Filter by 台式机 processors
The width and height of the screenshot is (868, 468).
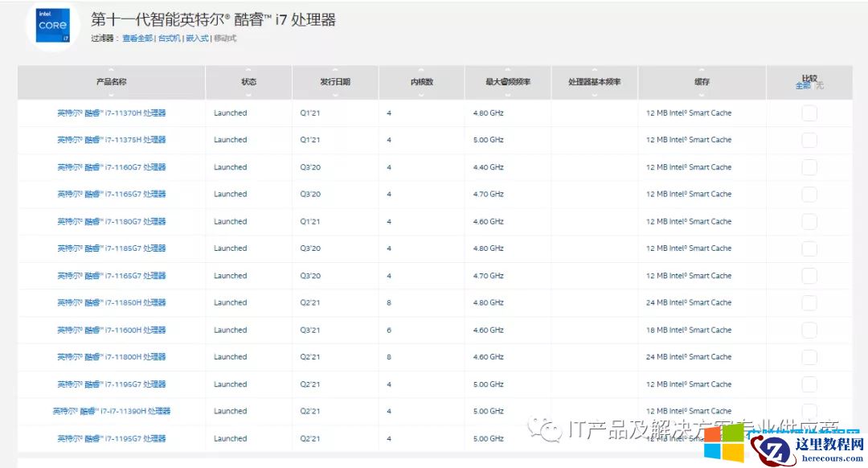point(169,39)
